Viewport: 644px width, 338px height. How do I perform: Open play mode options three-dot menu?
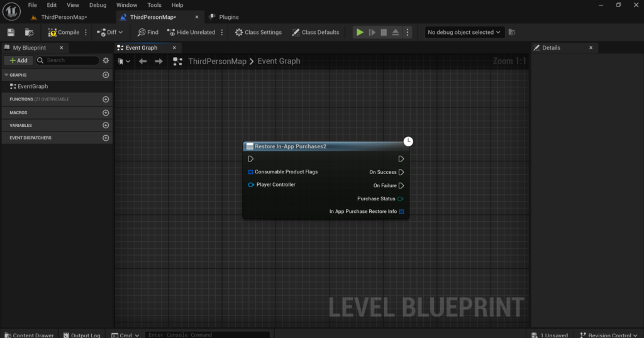[x=408, y=33]
